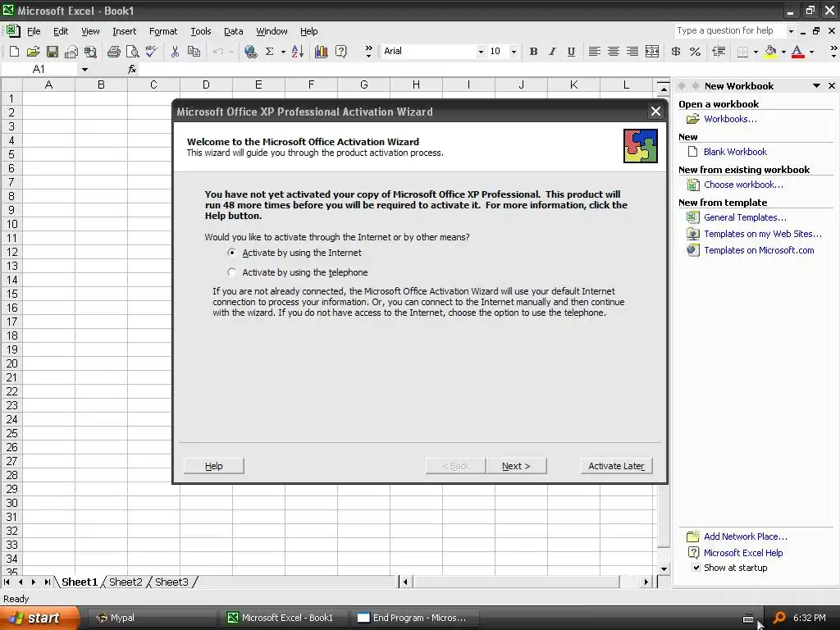Click the vertical scrollbar down arrow
This screenshot has width=840, height=630.
[x=664, y=569]
